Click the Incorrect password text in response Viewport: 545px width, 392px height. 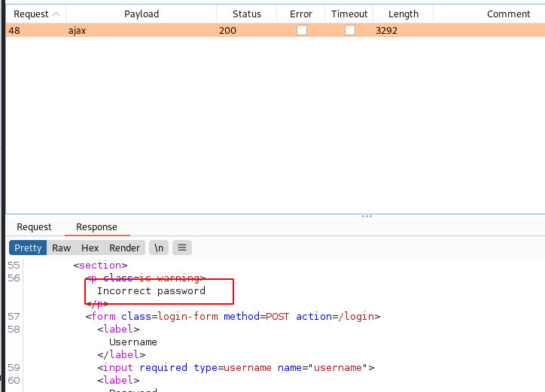pos(151,291)
